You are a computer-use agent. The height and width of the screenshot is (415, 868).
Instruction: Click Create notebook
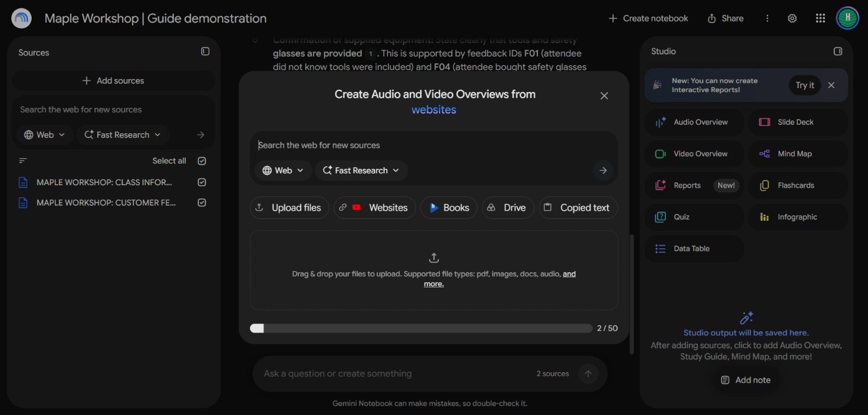[x=648, y=18]
